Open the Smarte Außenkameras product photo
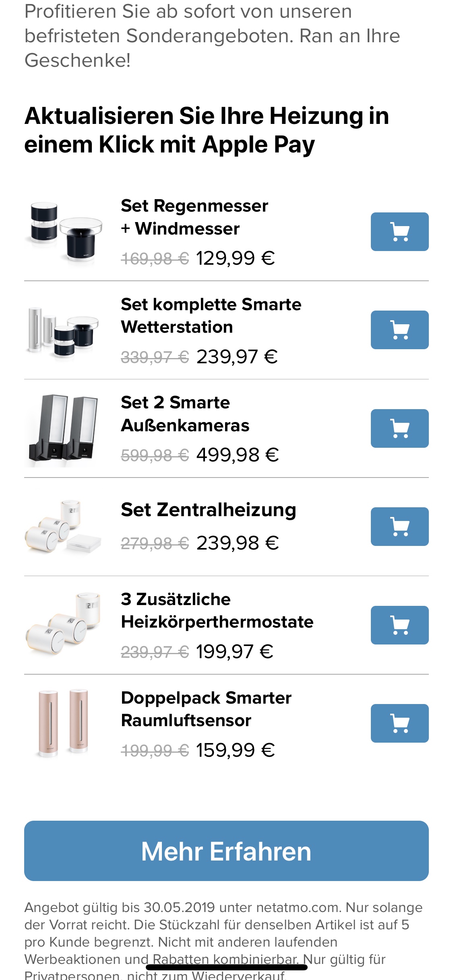This screenshot has height=980, width=453. [x=63, y=429]
